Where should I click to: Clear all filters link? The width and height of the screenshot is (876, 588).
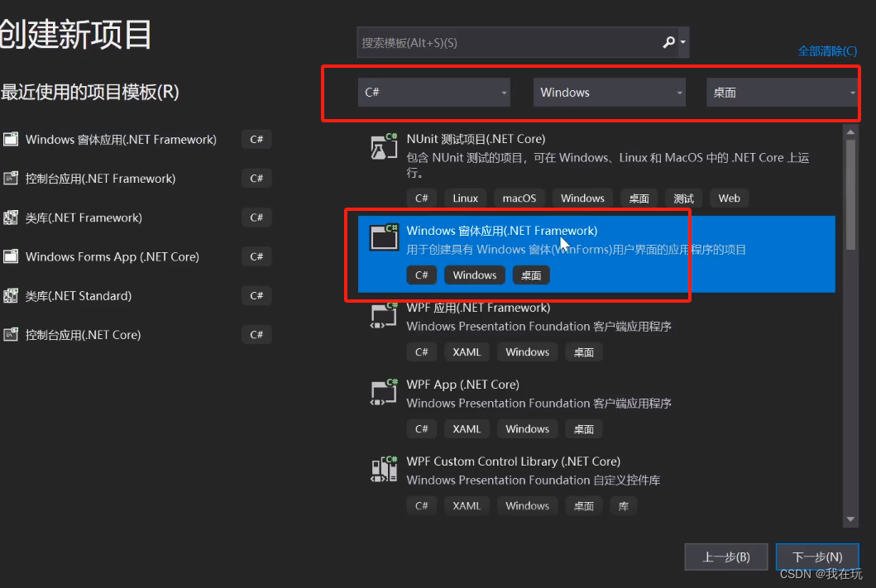coord(827,51)
